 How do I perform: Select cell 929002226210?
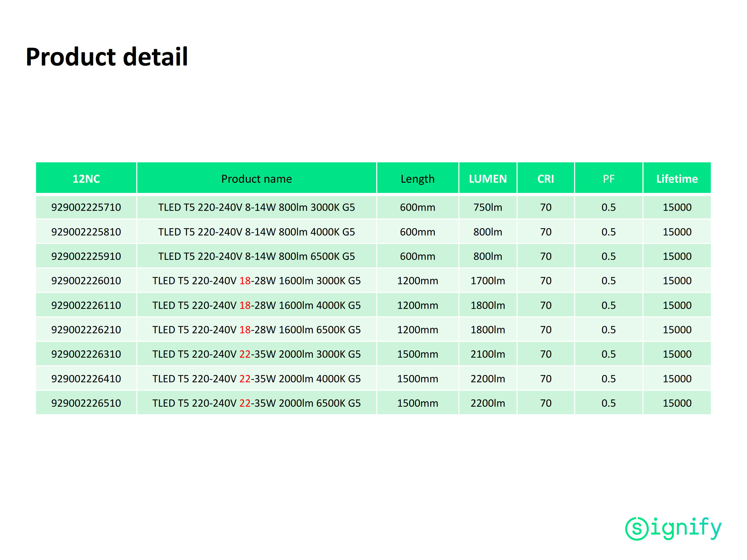[86, 330]
